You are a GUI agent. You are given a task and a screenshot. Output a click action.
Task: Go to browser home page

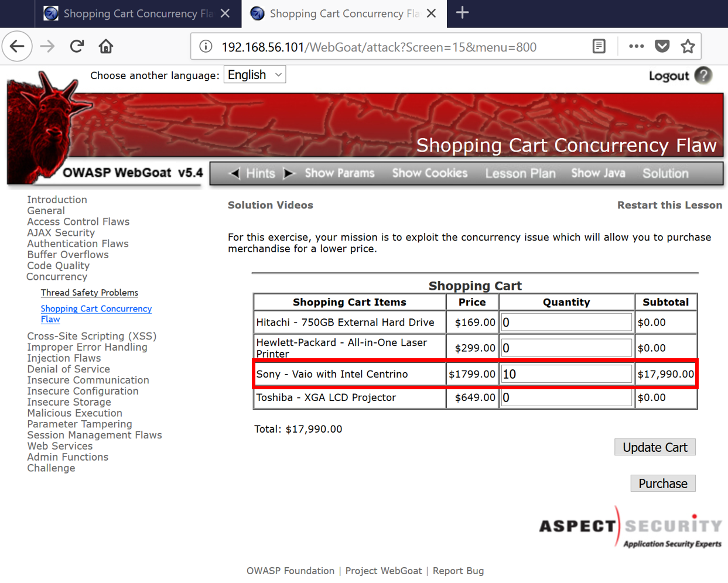(x=106, y=46)
